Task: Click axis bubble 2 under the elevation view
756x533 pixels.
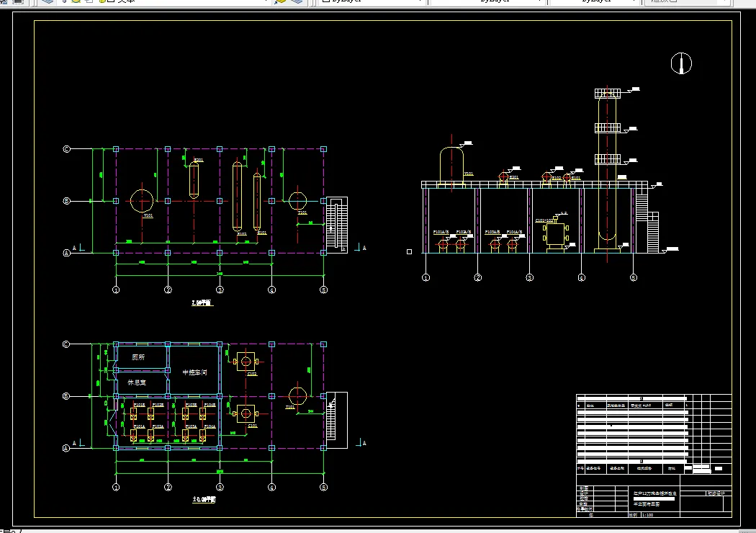Action: [x=478, y=277]
